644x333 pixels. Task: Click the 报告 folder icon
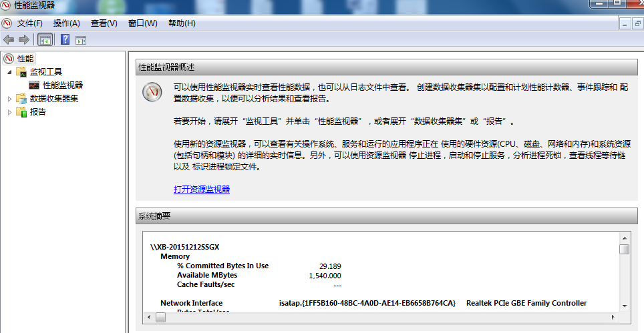tap(21, 112)
